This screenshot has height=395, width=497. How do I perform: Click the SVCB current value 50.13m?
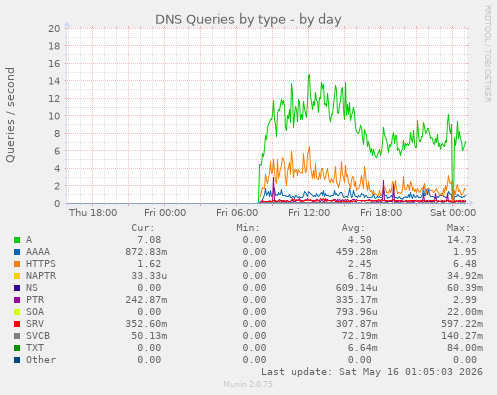click(x=149, y=336)
